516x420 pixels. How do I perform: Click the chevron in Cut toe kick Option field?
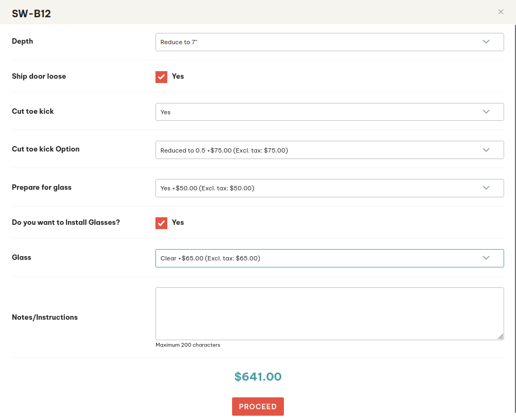486,150
